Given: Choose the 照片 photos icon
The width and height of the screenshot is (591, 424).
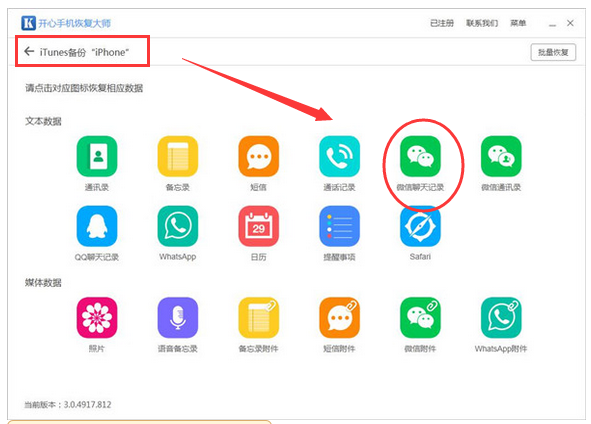Looking at the screenshot, I should 97,317.
